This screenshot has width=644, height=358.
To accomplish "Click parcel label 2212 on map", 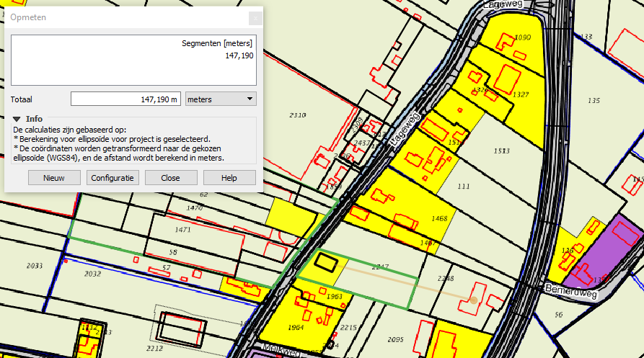I will tap(154, 349).
